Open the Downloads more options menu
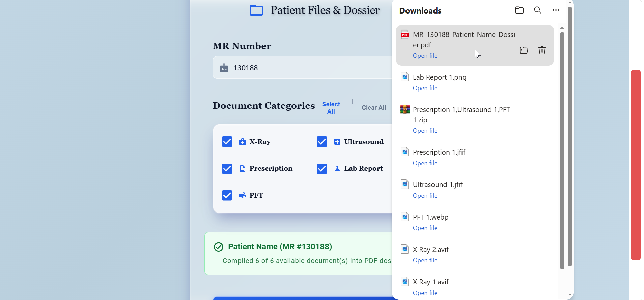The height and width of the screenshot is (300, 644). point(556,10)
